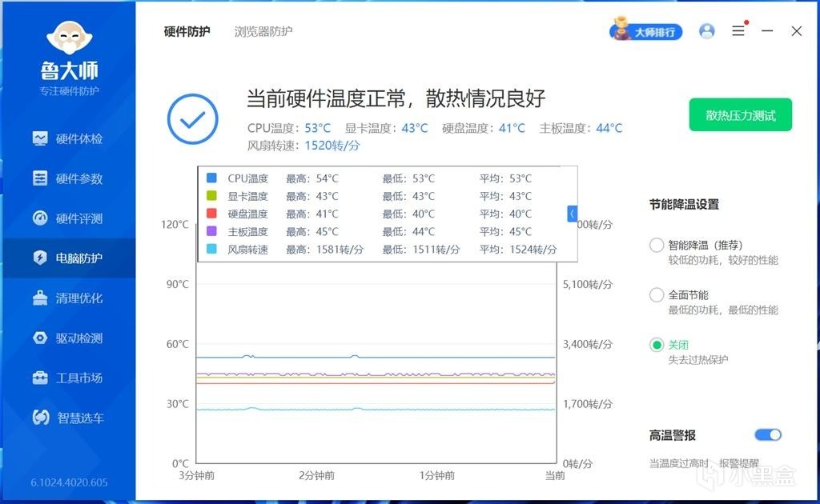Click the 90°C axis label
820x504 pixels.
177,284
